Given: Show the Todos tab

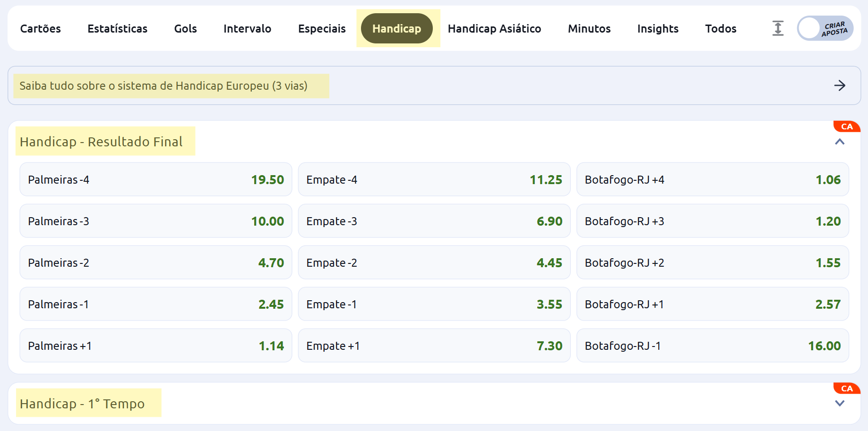Looking at the screenshot, I should tap(721, 29).
